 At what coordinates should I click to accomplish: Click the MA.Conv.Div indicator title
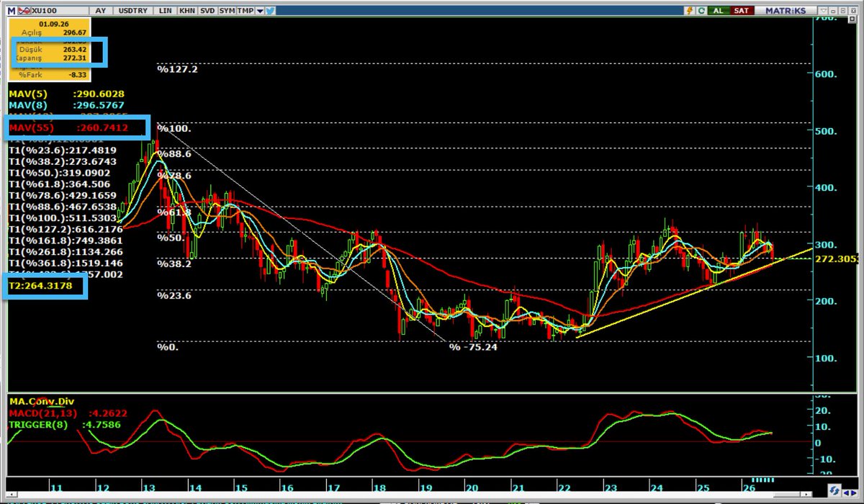coord(41,401)
